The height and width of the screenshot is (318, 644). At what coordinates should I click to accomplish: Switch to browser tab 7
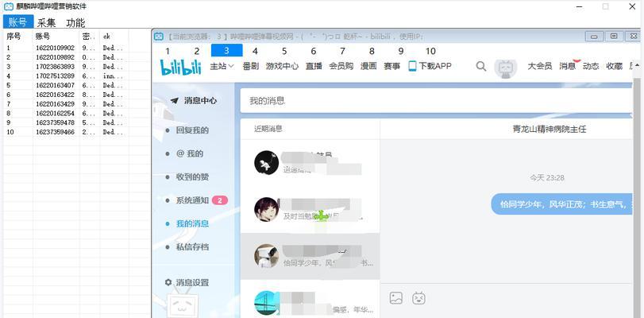tap(342, 51)
